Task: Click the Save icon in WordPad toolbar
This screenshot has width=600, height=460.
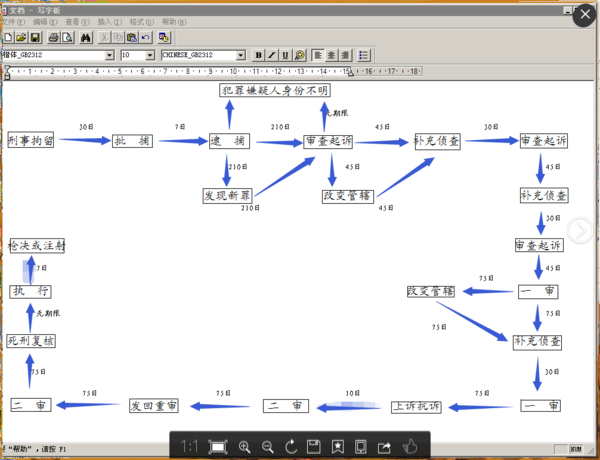Action: click(36, 37)
